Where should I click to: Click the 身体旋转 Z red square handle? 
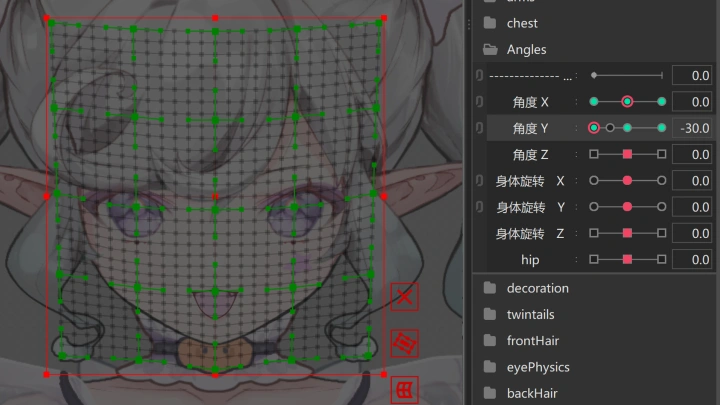pyautogui.click(x=627, y=233)
